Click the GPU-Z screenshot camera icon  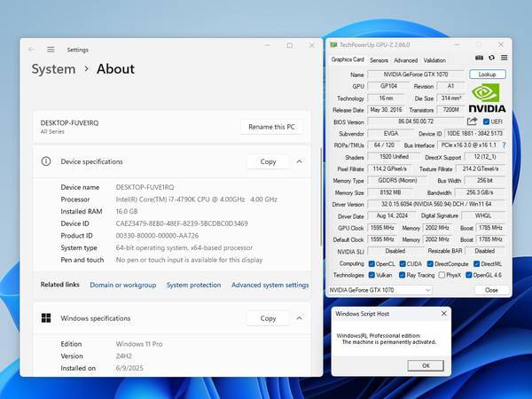479,59
